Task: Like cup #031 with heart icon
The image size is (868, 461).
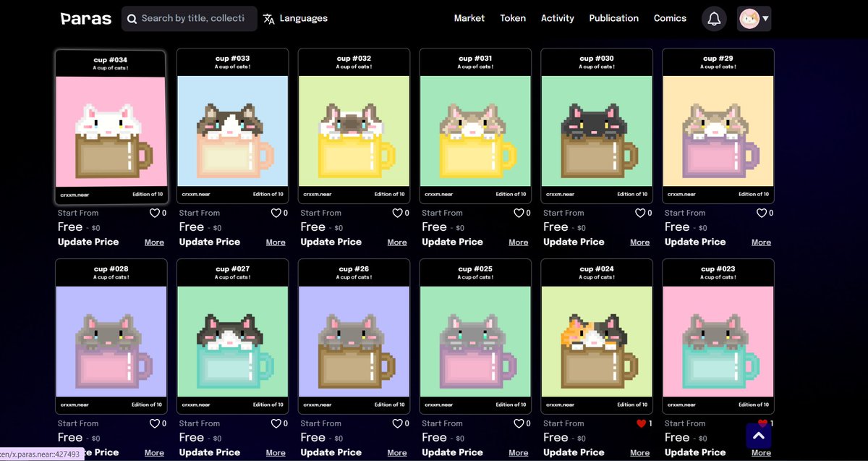Action: point(519,213)
